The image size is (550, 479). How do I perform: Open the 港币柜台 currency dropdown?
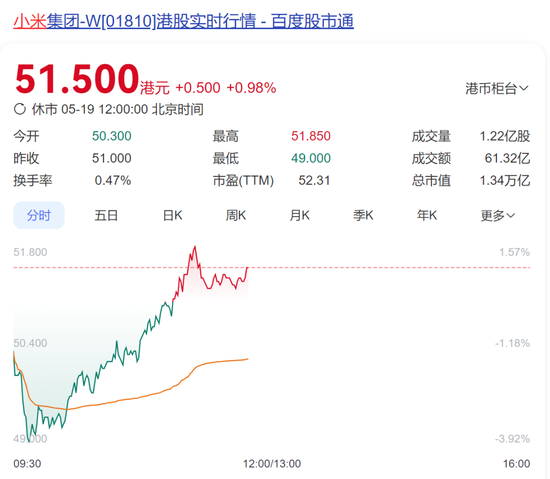point(497,89)
